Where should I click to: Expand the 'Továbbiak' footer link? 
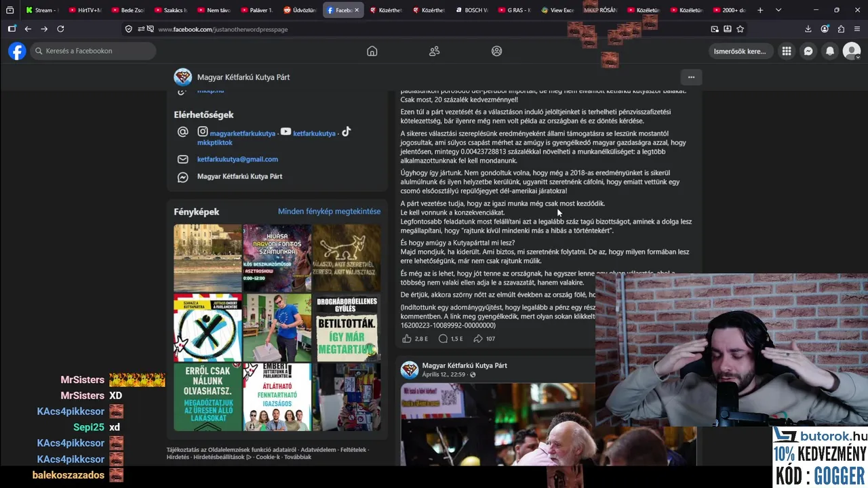298,457
